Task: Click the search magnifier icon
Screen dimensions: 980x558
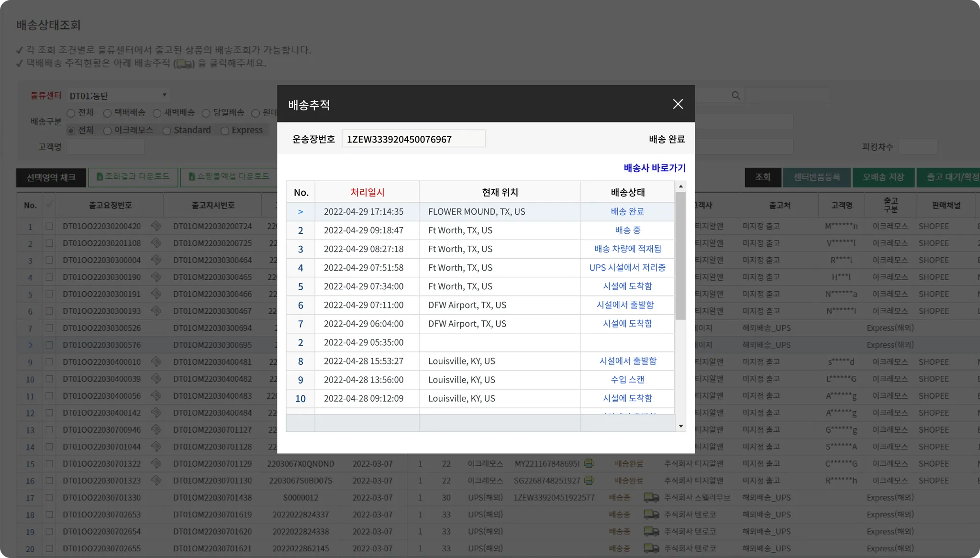Action: pos(736,96)
